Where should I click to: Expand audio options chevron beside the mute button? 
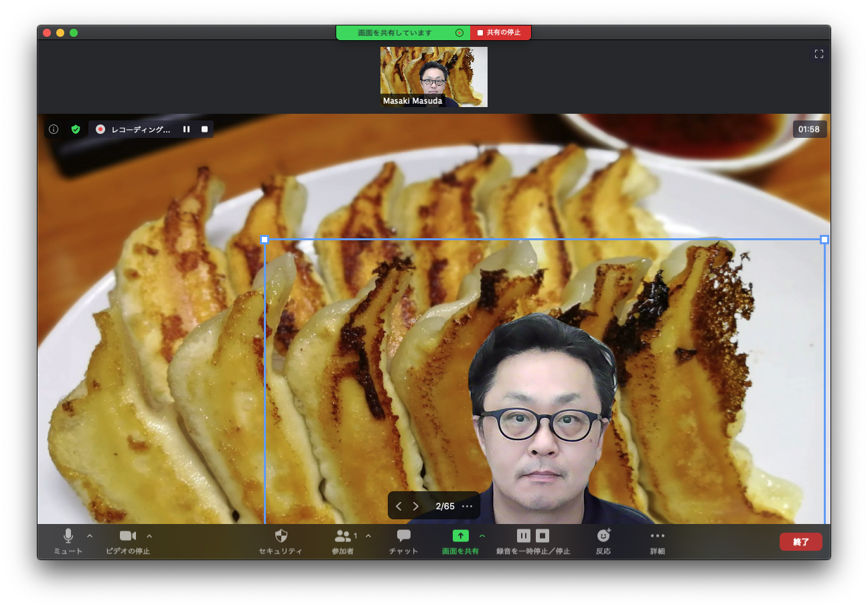tap(90, 535)
